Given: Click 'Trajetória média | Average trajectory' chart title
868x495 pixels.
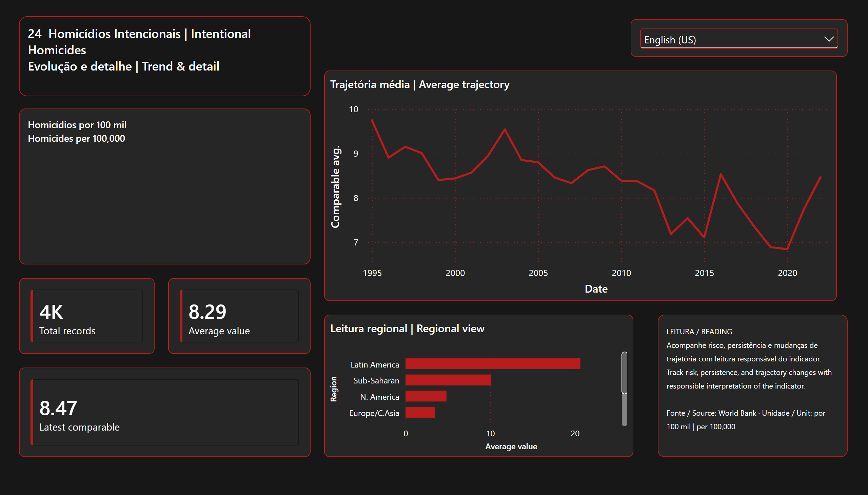Looking at the screenshot, I should [x=420, y=84].
